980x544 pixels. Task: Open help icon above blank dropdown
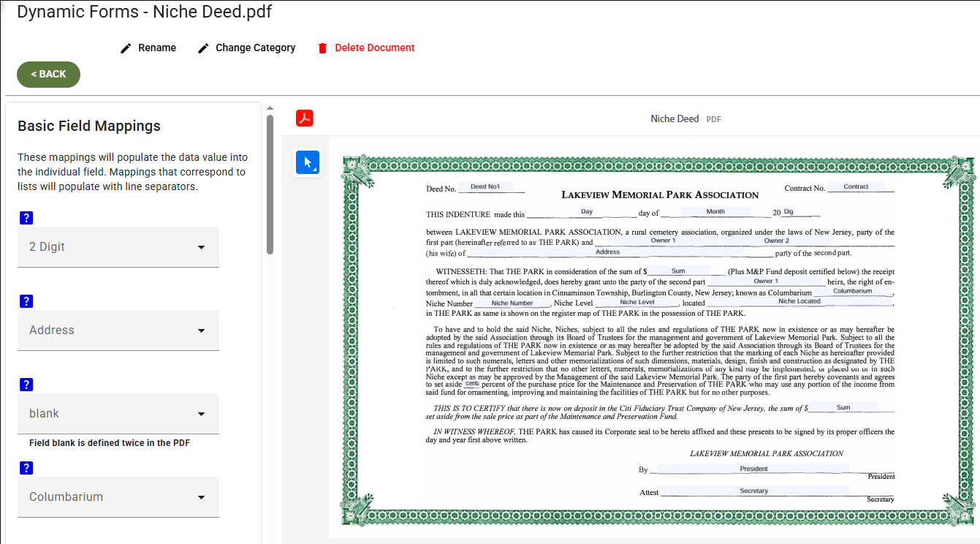pos(26,385)
